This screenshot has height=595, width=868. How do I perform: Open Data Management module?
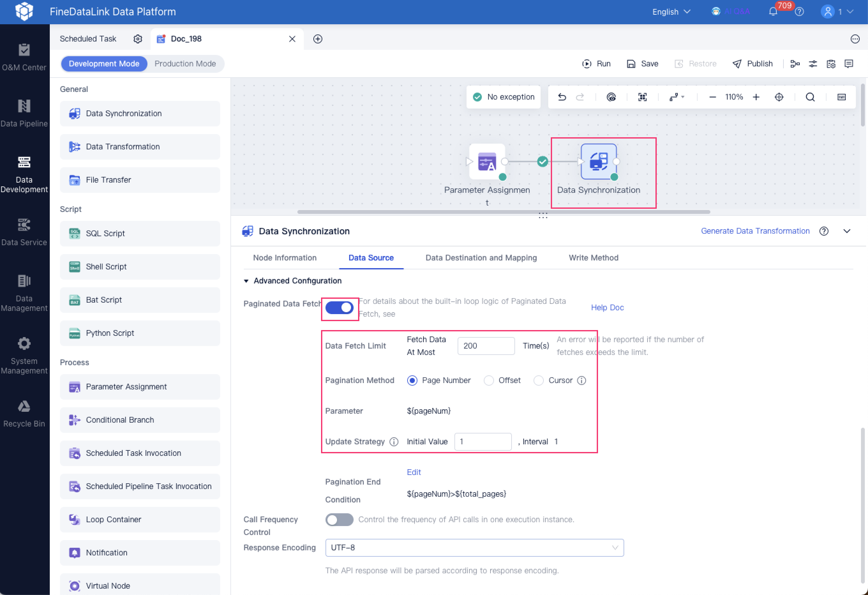point(24,293)
